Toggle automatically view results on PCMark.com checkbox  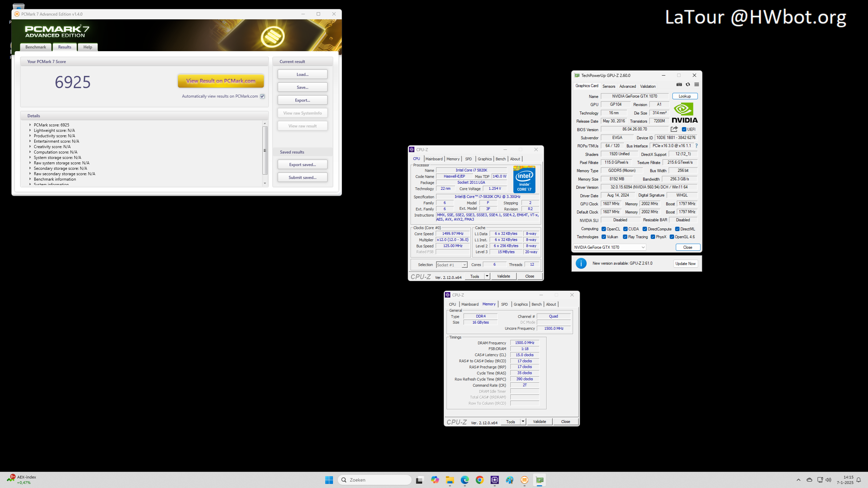point(262,96)
